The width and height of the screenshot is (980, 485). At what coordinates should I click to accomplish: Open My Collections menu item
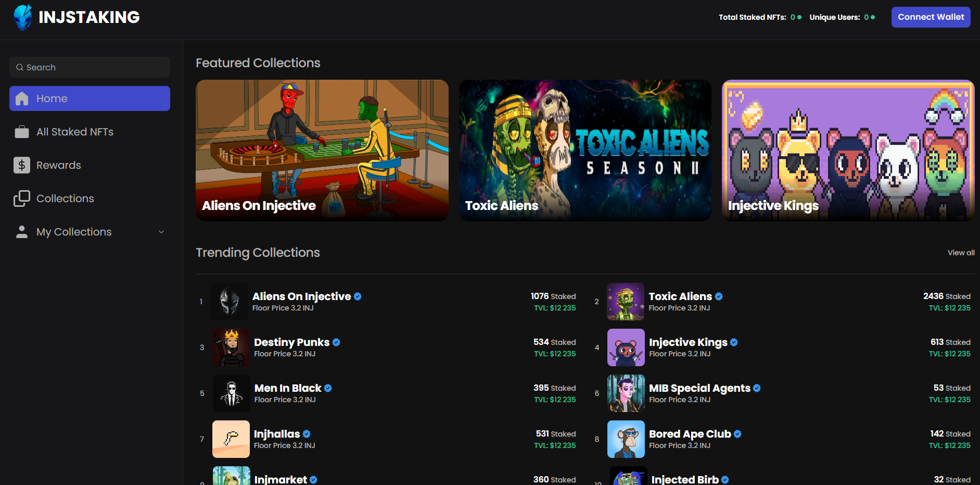[x=90, y=232]
